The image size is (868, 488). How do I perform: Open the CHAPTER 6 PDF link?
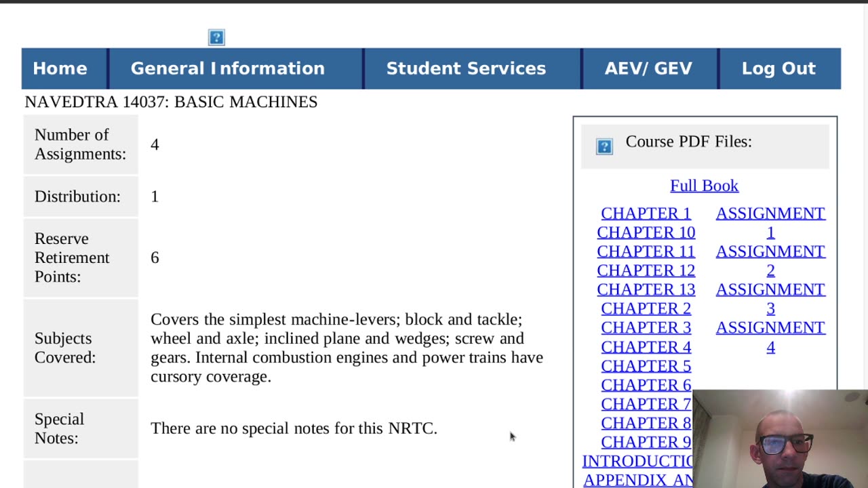pos(646,385)
